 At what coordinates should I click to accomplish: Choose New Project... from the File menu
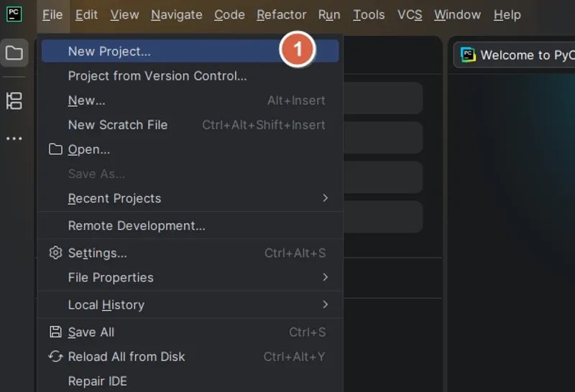(x=190, y=51)
